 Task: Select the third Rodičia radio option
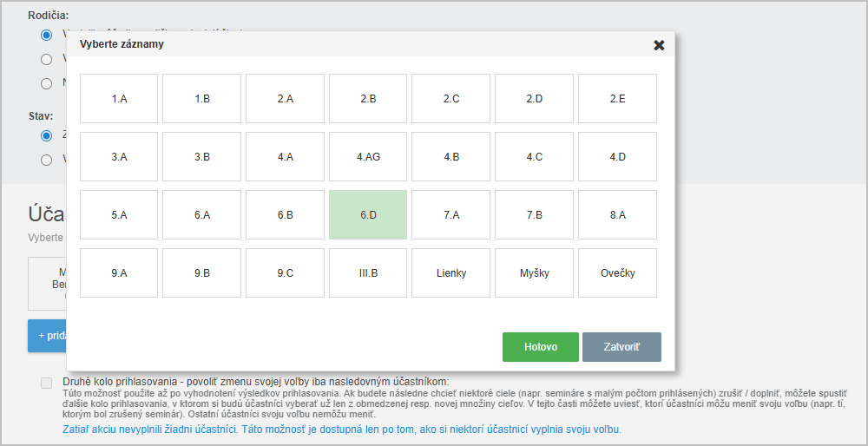[47, 83]
